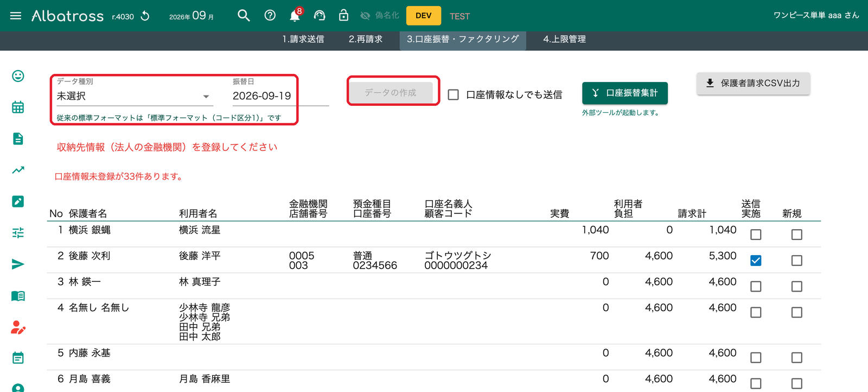The height and width of the screenshot is (392, 868).
Task: Click the headset support icon
Action: pos(320,16)
